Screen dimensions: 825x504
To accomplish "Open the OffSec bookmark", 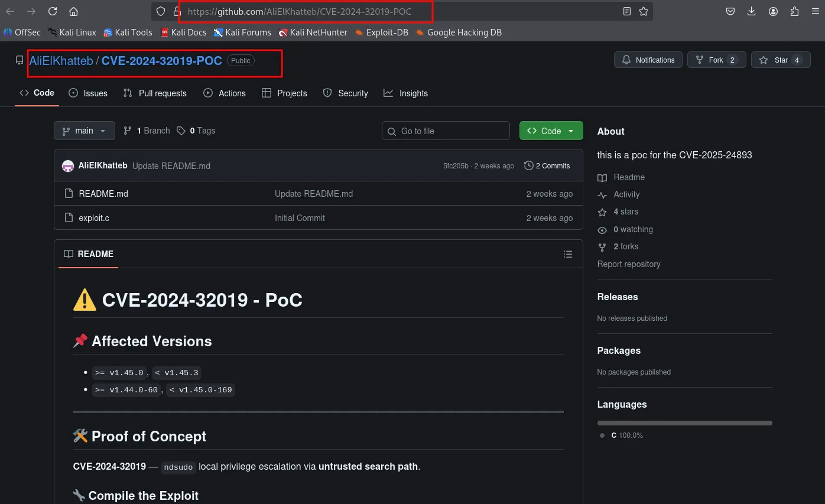I will (x=22, y=32).
